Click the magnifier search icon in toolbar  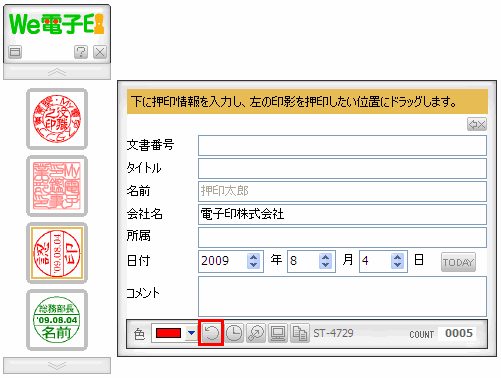coord(256,333)
